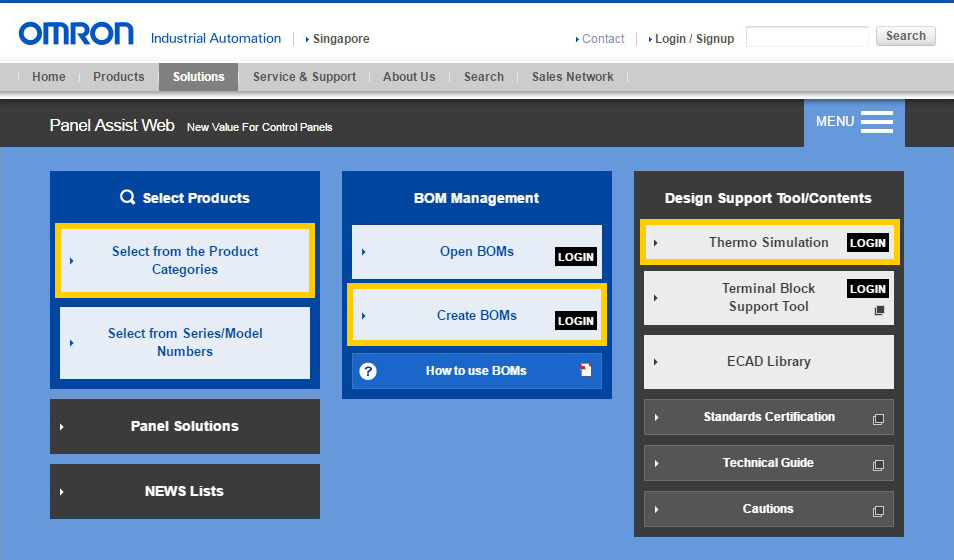Click the OMRON logo
Screen dimensions: 954x560
click(x=76, y=35)
